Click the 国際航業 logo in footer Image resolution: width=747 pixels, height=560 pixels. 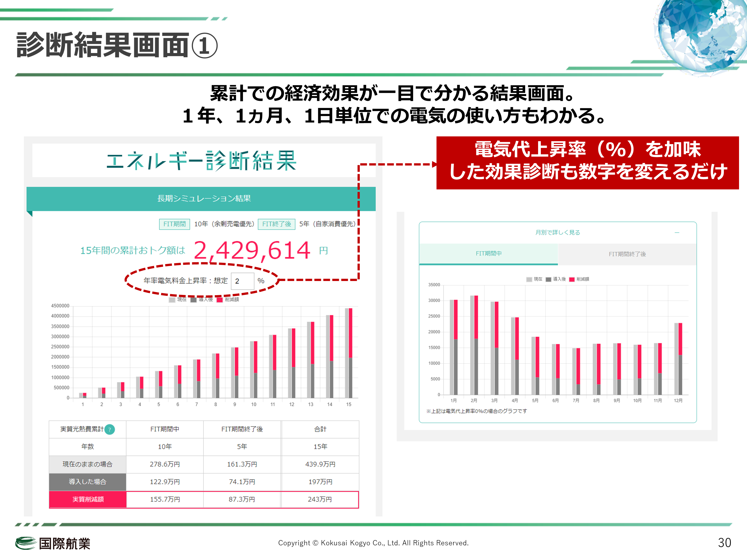[x=53, y=544]
